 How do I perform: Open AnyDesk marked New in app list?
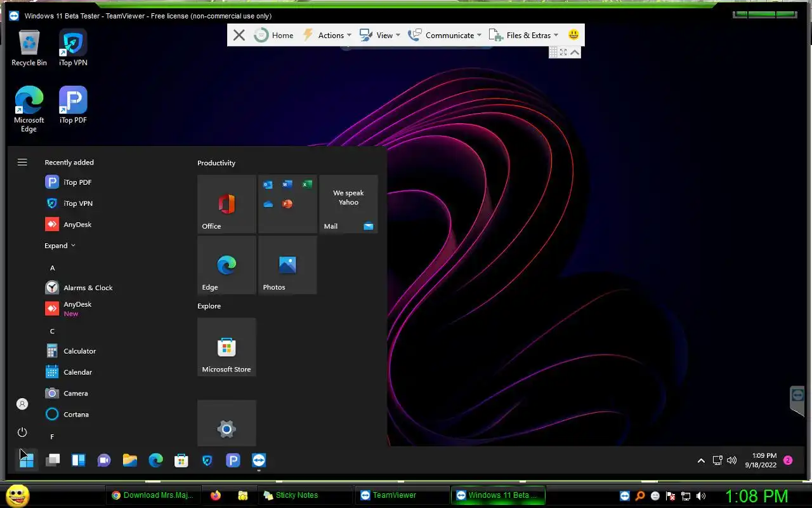pyautogui.click(x=69, y=309)
